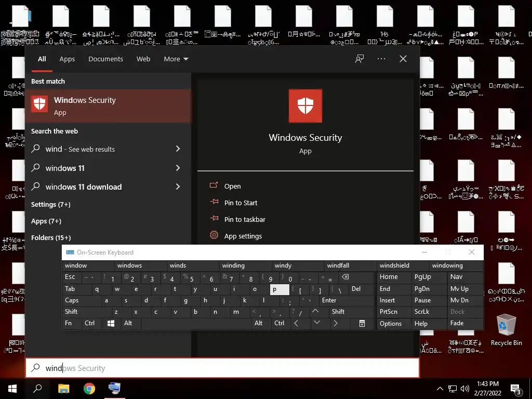Expand the Settings (7+) results group

(51, 204)
